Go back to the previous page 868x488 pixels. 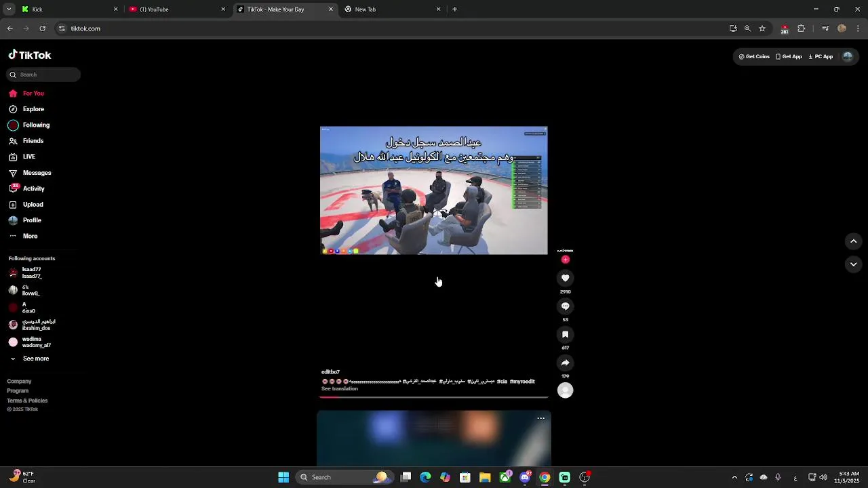tap(9, 28)
